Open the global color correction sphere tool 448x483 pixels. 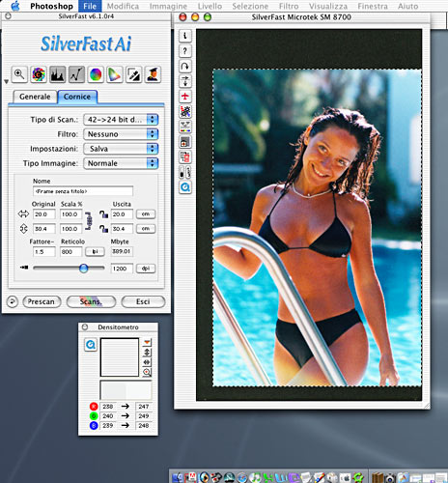[x=96, y=74]
